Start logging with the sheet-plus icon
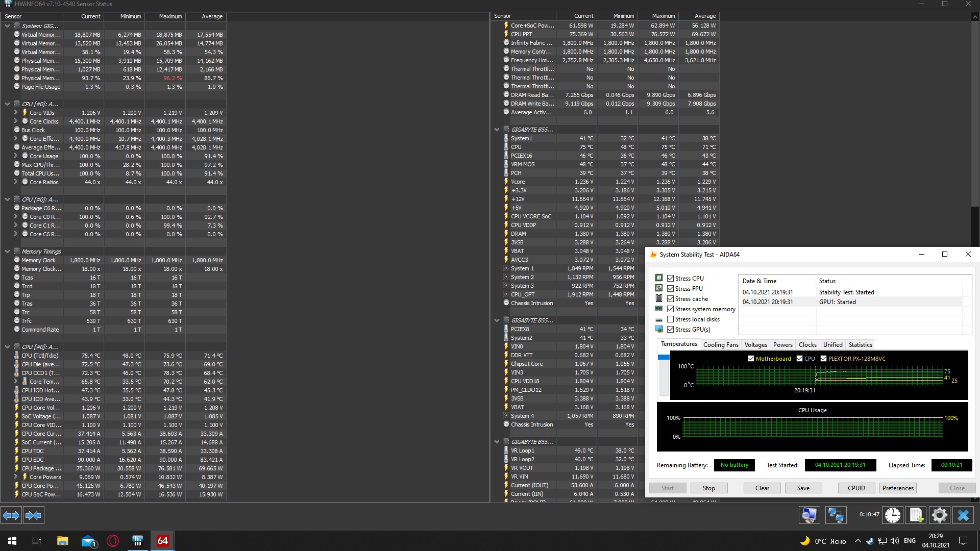 [x=916, y=515]
